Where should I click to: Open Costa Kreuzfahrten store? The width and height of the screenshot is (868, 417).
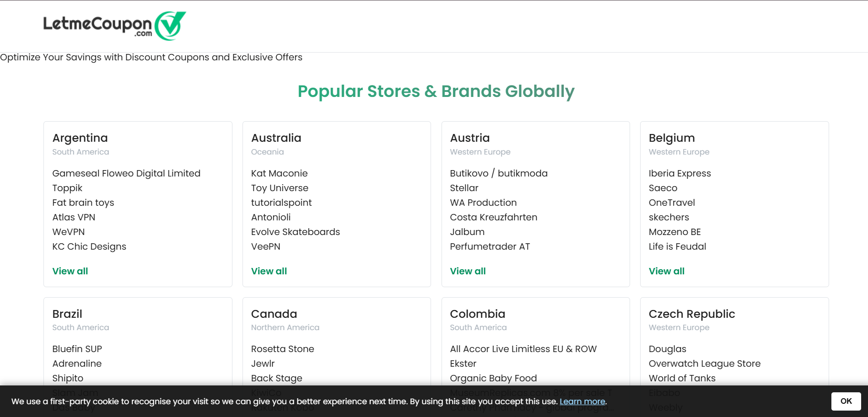494,217
